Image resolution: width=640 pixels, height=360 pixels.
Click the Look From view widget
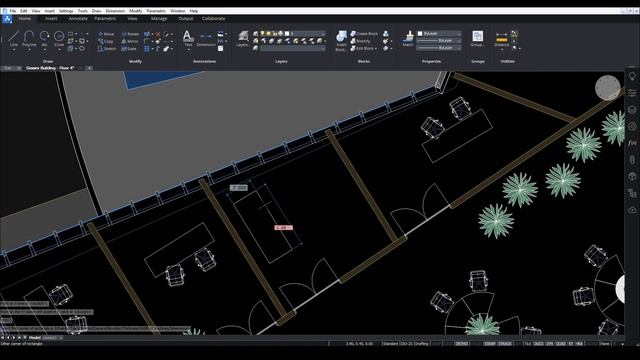608,88
